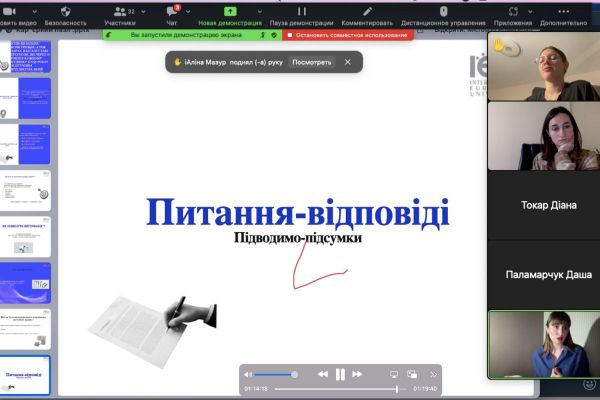Open the Чат chat panel
600x400 pixels.
pos(172,13)
